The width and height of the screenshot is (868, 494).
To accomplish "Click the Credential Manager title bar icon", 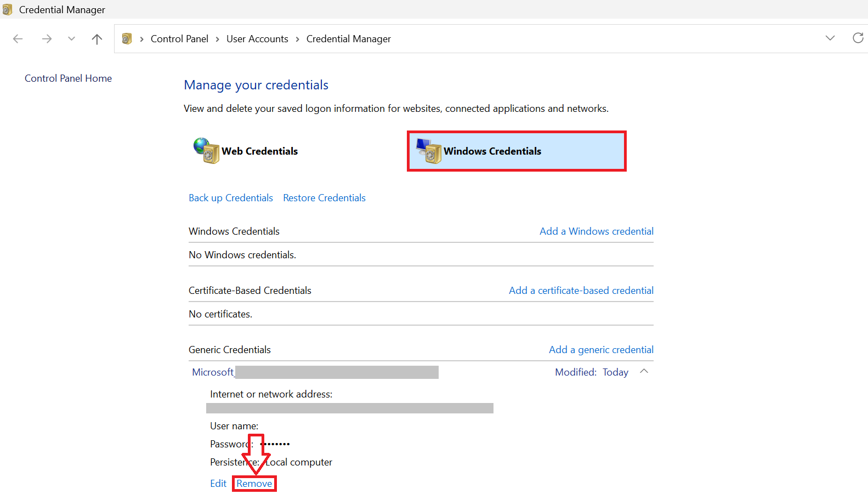I will (x=7, y=9).
